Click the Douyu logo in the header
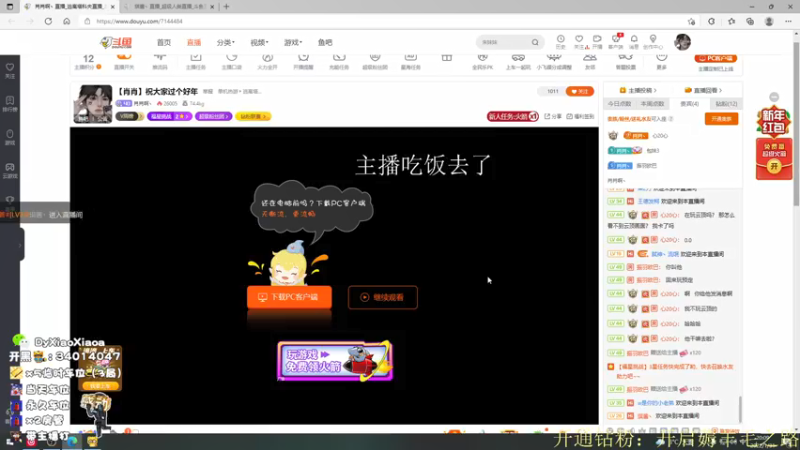 click(x=116, y=42)
